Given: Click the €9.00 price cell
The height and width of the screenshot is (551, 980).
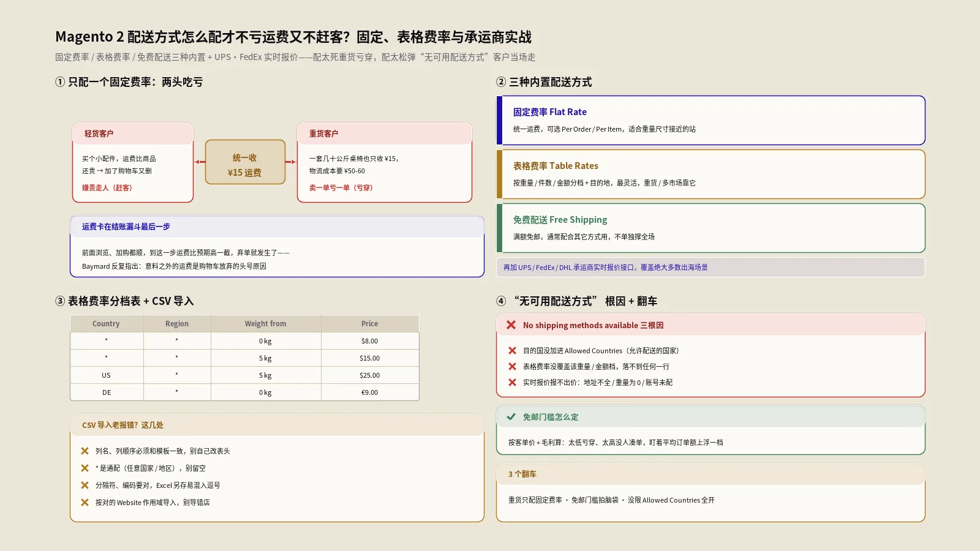Looking at the screenshot, I should coord(369,392).
